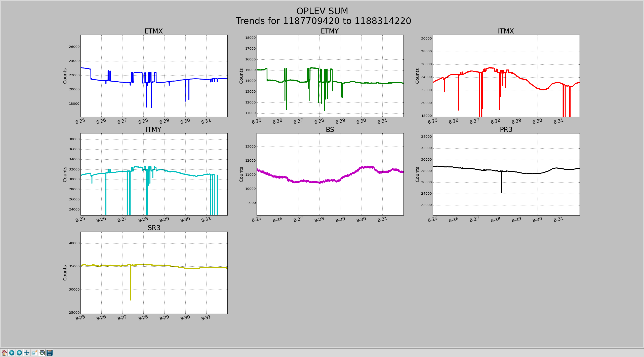Click the ETMY plot's 8-28 axis label

click(x=319, y=121)
